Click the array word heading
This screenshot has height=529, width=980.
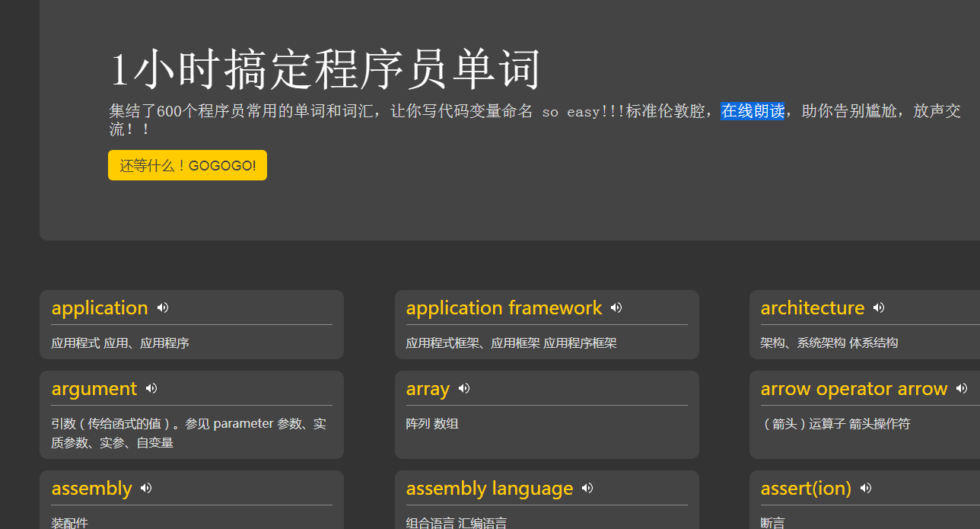(428, 389)
